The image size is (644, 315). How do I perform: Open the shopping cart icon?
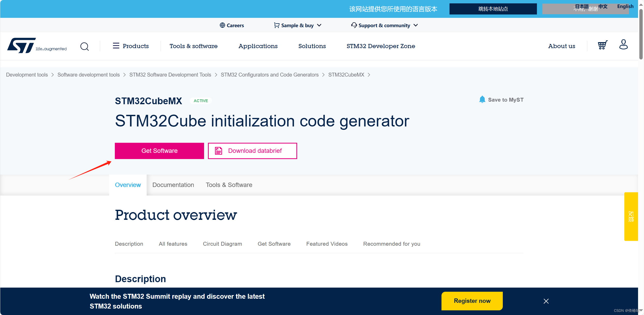(x=603, y=45)
